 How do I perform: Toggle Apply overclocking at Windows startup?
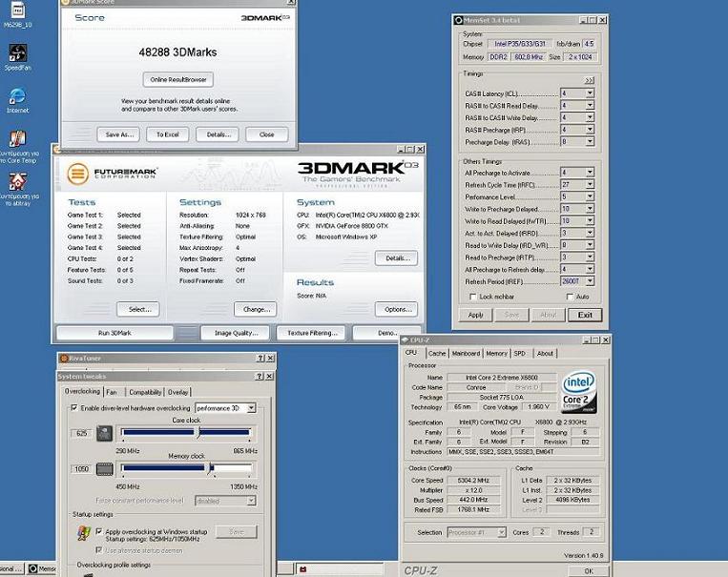point(99,531)
